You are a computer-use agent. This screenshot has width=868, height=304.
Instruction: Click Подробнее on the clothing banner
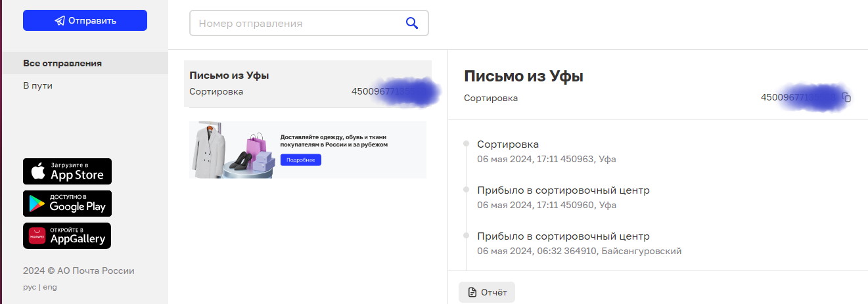pos(301,160)
